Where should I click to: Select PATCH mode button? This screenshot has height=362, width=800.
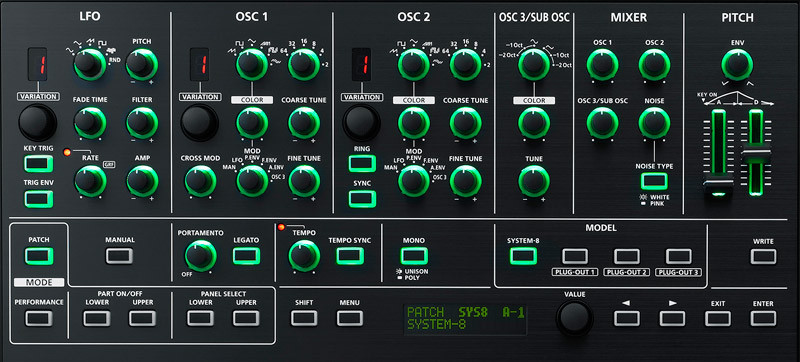39,255
